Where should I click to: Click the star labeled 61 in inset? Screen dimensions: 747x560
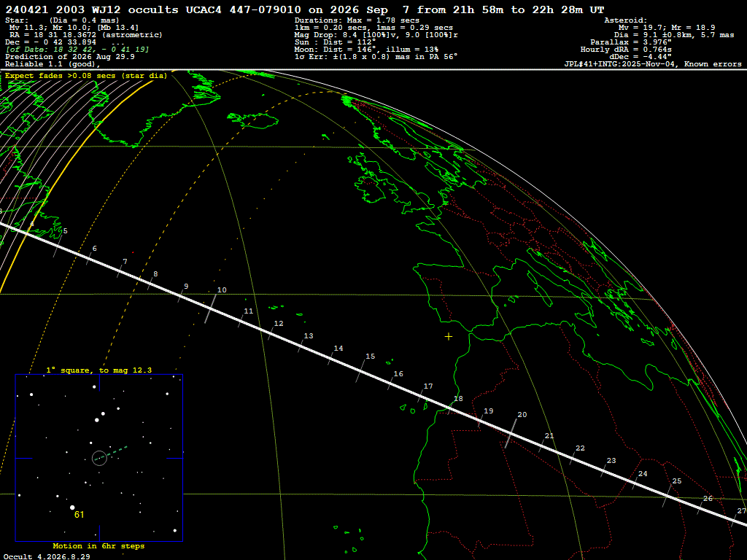(x=72, y=507)
